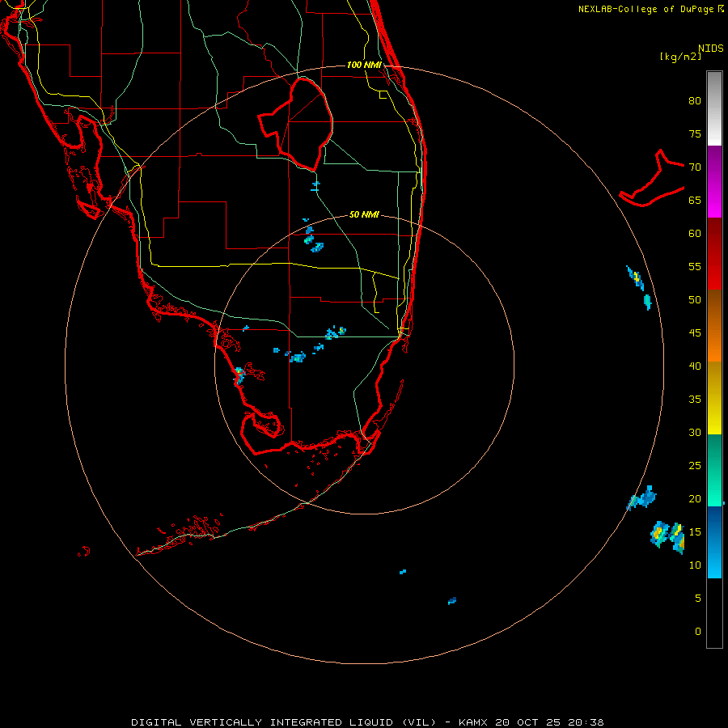Click the 25 value on color scale
Screen dimensions: 728x728
tap(695, 466)
